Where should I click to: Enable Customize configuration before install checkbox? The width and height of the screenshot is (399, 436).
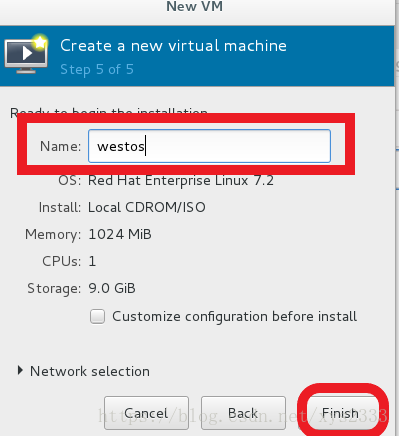(x=97, y=316)
